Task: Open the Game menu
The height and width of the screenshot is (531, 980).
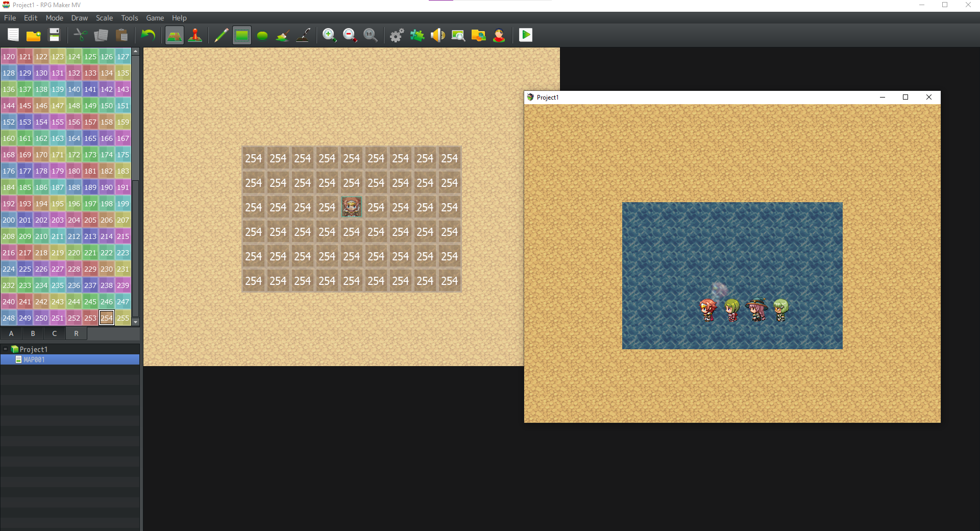Action: pos(155,18)
